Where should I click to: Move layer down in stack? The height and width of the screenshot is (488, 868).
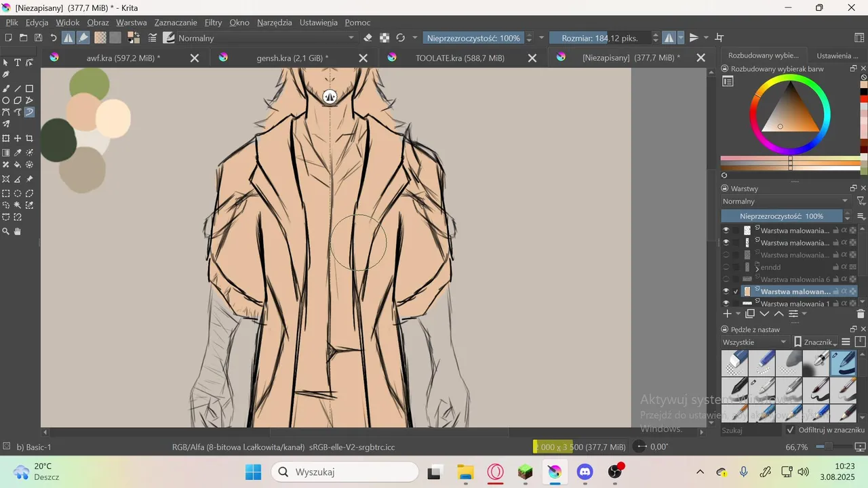click(764, 314)
